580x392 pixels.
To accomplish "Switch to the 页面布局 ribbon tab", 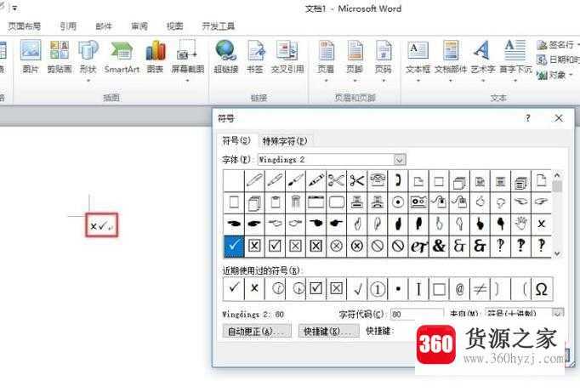I will pos(25,26).
